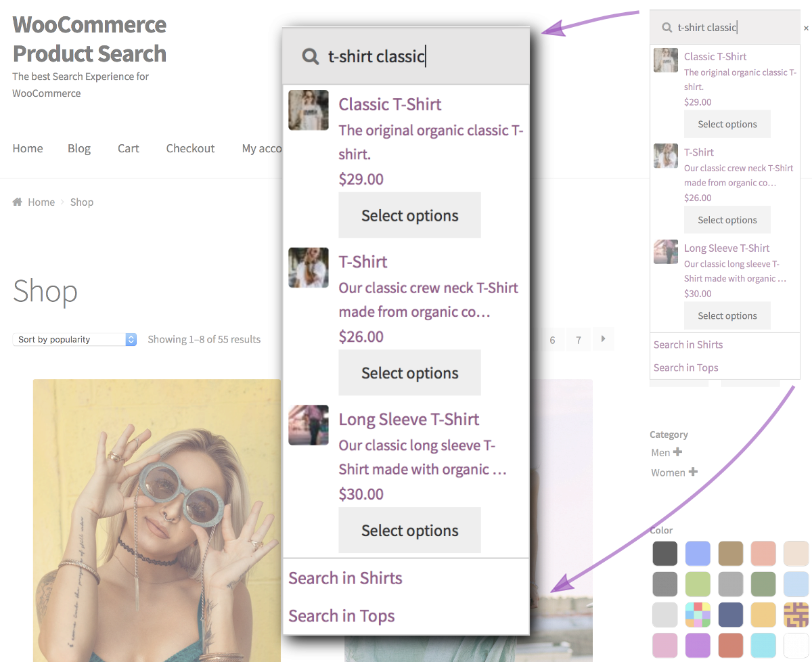Jump to page 7 of results
Image resolution: width=812 pixels, height=662 pixels.
click(x=579, y=339)
